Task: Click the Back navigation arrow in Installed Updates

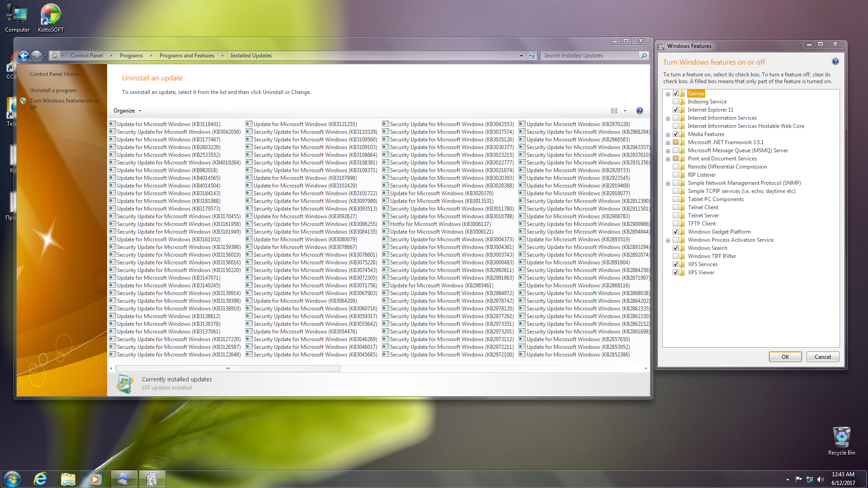Action: pos(24,56)
